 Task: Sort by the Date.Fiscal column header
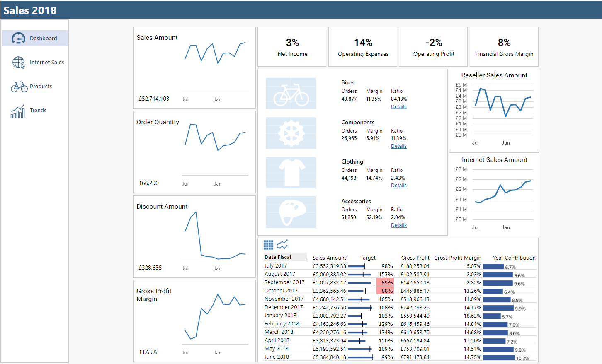(278, 257)
